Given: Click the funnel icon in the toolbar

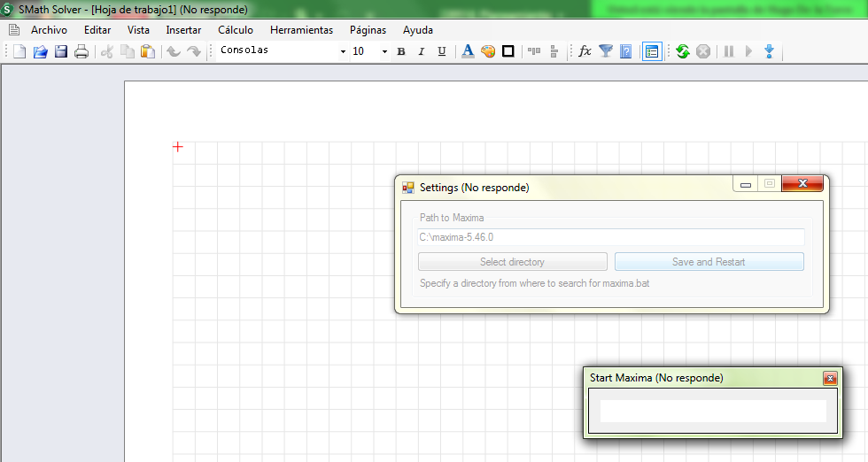Looking at the screenshot, I should point(606,51).
